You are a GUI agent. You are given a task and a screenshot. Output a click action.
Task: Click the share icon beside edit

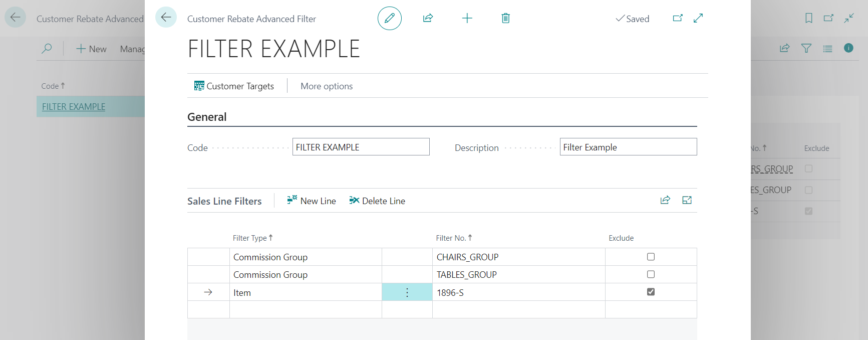tap(428, 19)
